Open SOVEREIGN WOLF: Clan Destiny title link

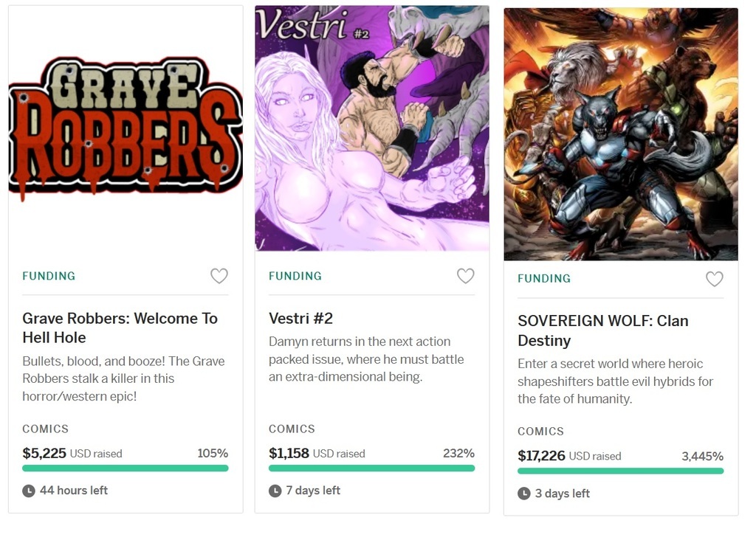(x=602, y=330)
